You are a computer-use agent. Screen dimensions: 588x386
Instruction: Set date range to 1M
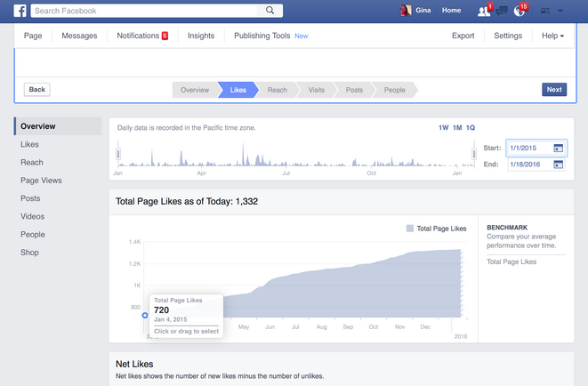457,128
